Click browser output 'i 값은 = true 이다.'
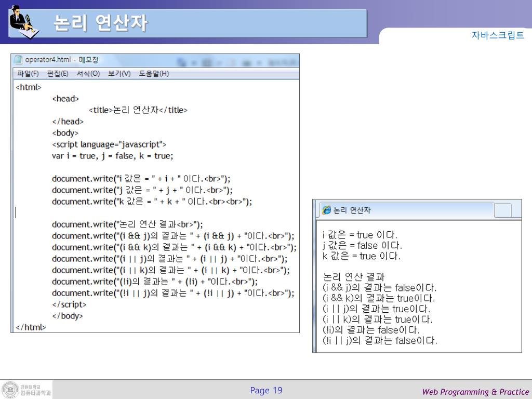The image size is (532, 399). point(360,235)
